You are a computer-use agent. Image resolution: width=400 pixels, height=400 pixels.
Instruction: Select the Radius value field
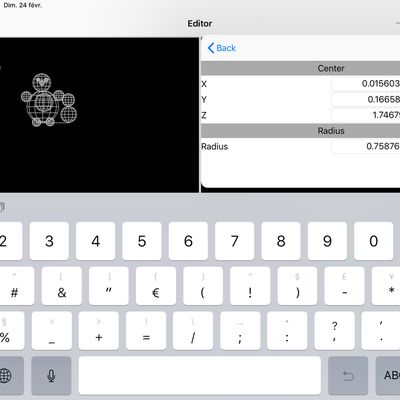[x=366, y=146]
